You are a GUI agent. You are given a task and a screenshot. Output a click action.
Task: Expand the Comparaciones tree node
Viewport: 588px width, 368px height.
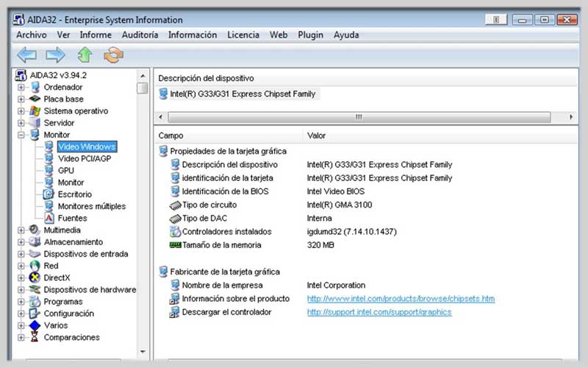21,337
